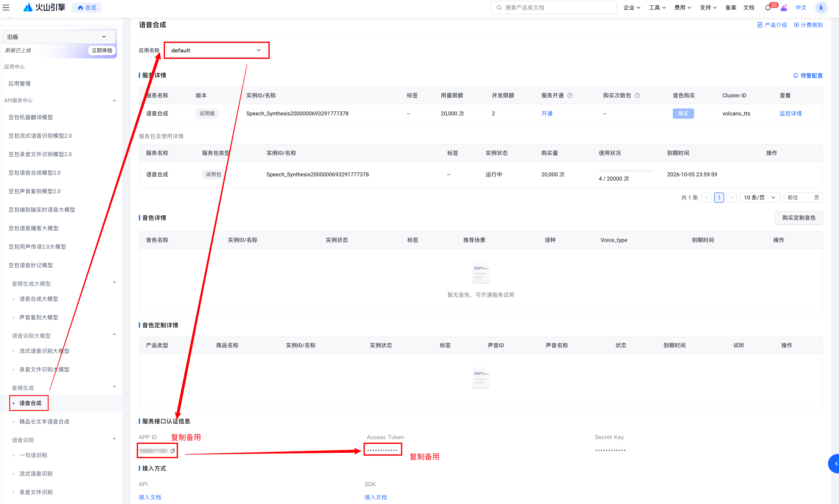Click the hamburger menu icon
This screenshot has width=839, height=504.
point(6,8)
